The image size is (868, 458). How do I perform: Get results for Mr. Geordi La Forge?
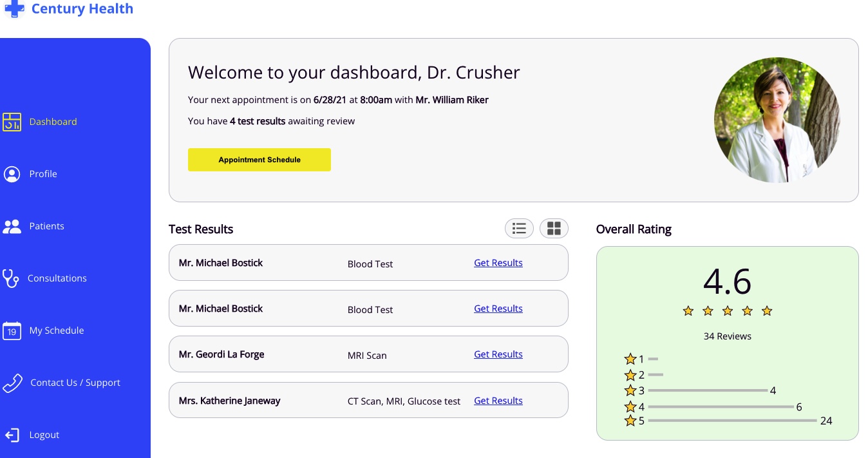pyautogui.click(x=498, y=354)
